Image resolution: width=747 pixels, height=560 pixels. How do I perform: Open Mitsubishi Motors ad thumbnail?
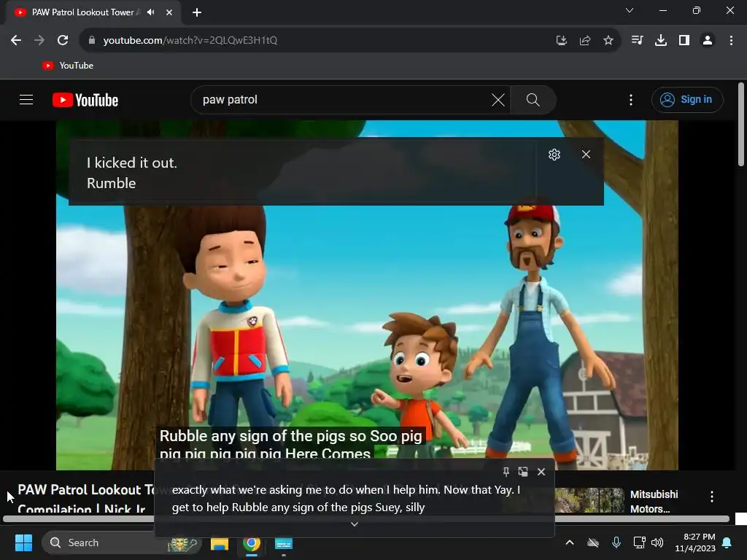[589, 500]
